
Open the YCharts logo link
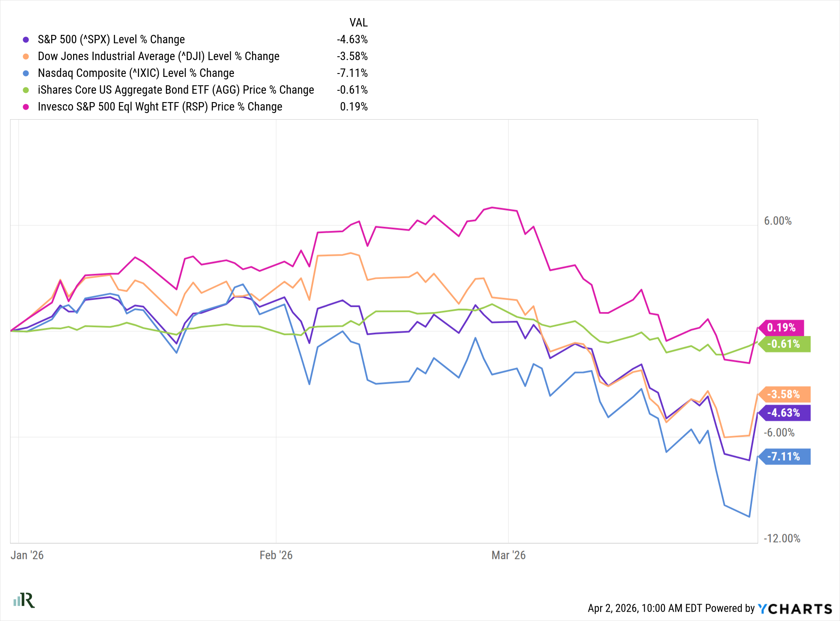click(795, 609)
